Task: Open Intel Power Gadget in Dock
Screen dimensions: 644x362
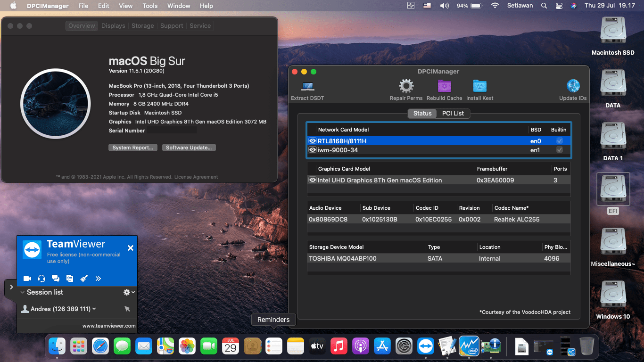Action: 469,347
